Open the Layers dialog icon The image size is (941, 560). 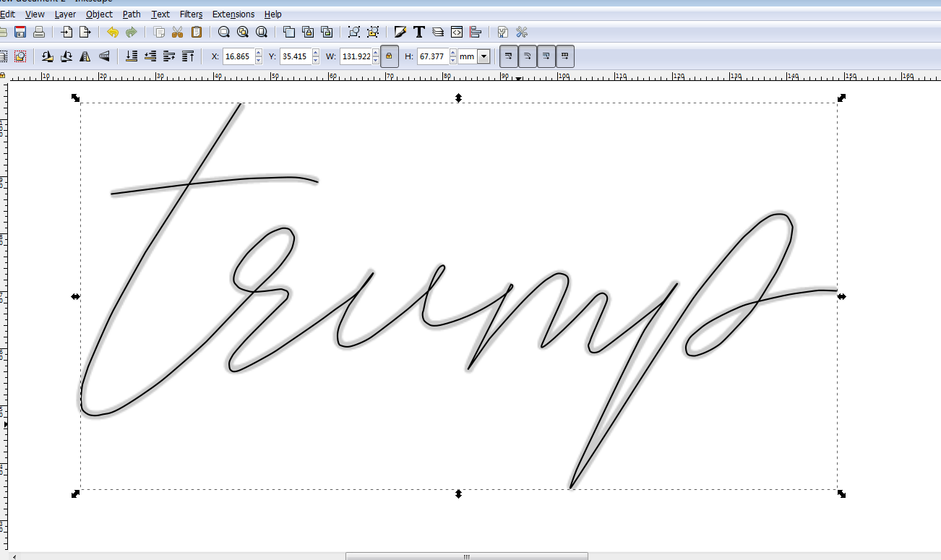[x=437, y=32]
